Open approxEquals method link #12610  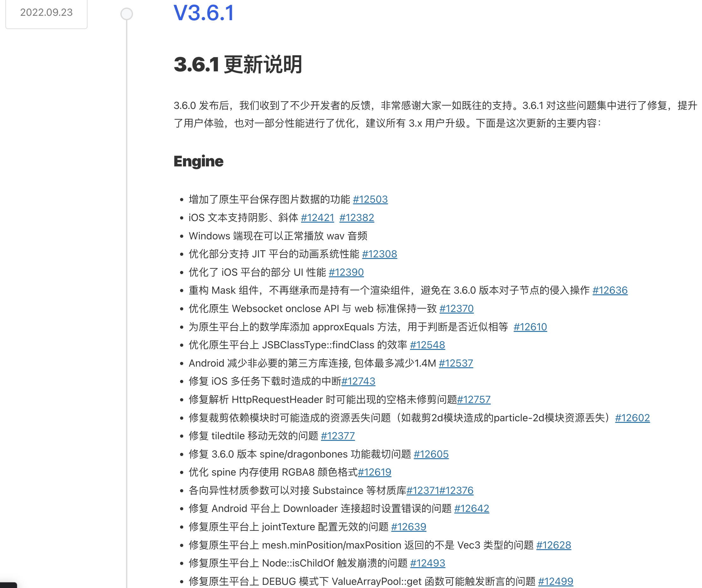pyautogui.click(x=530, y=327)
